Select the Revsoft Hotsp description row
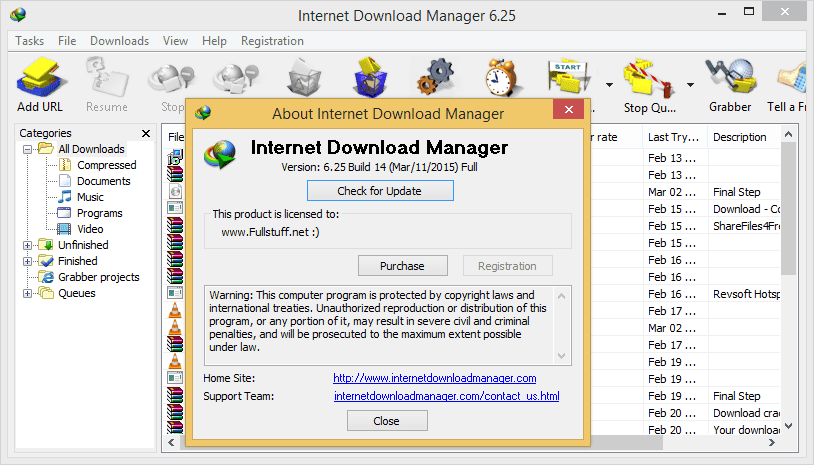The image size is (814, 465). [746, 294]
